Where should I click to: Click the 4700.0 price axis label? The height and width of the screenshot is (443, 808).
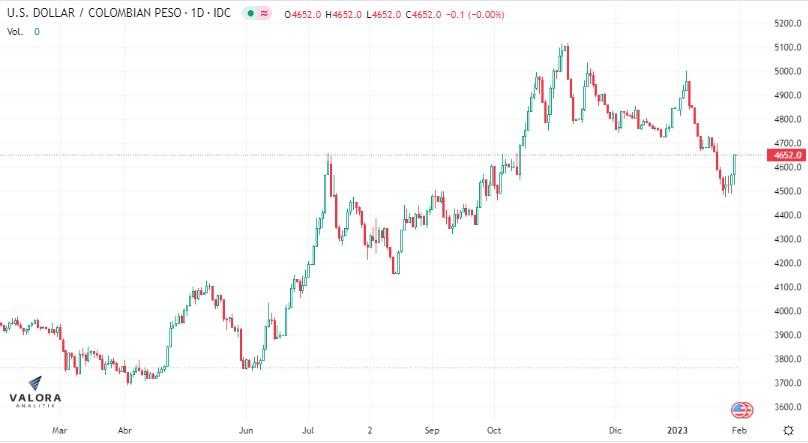787,143
